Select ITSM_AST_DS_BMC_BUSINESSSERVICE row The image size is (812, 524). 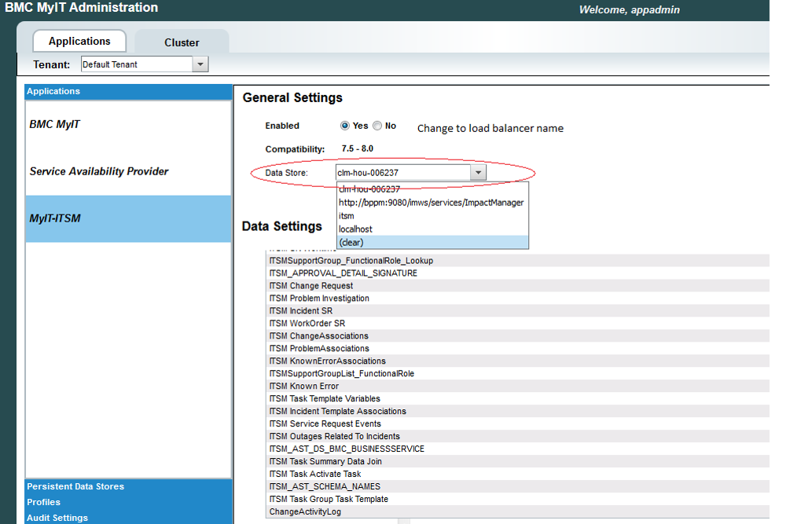click(517, 449)
